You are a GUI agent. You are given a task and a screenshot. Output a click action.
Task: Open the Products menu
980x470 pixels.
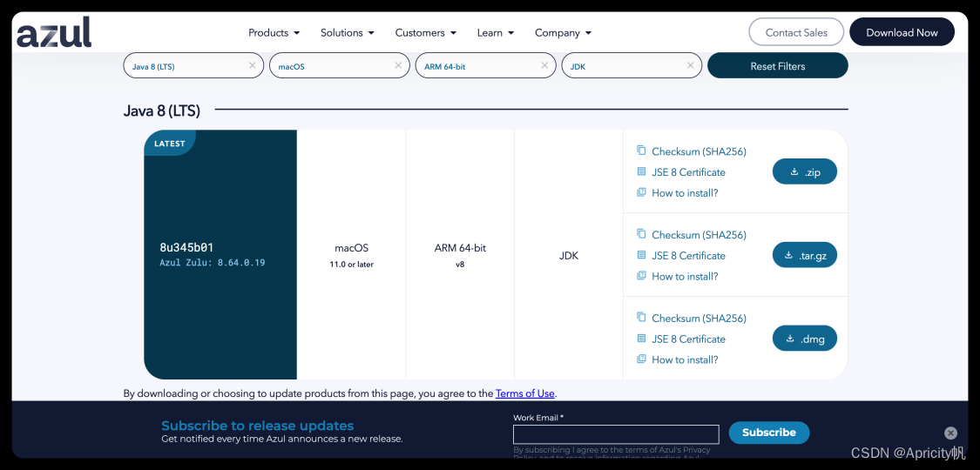click(x=274, y=33)
